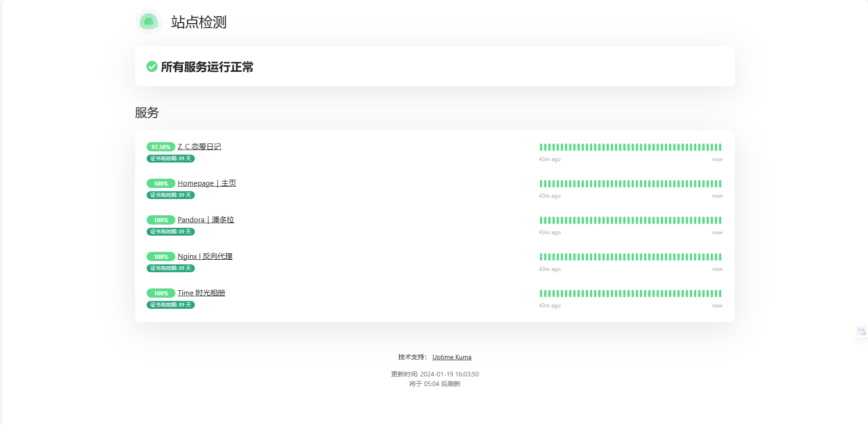Click the 服务 section heading

click(x=147, y=112)
